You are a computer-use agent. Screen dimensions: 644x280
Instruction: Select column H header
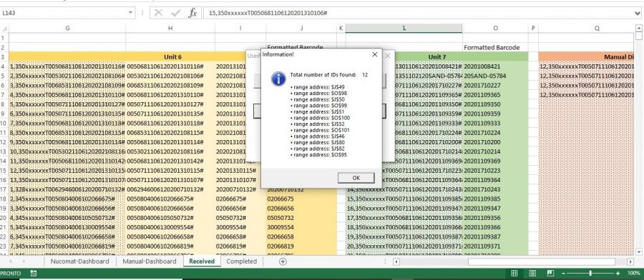pos(170,28)
